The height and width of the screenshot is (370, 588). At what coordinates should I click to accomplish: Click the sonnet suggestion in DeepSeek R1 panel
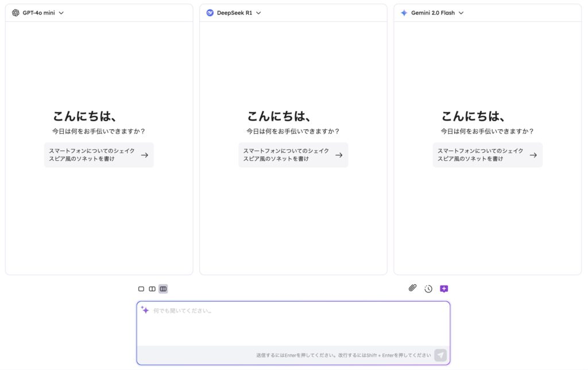point(286,155)
